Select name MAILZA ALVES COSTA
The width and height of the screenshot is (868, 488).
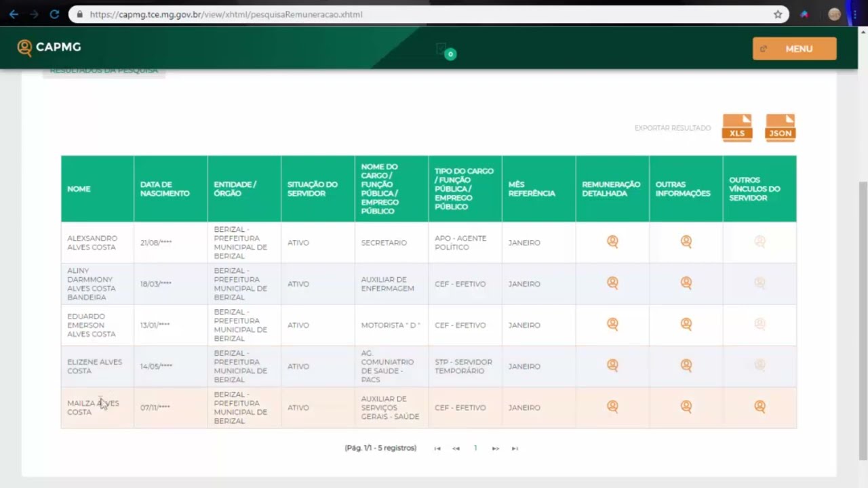(93, 407)
